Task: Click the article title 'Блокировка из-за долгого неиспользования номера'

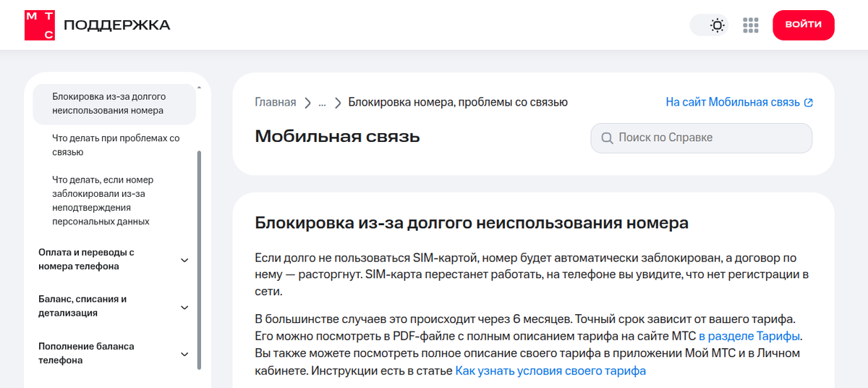Action: pyautogui.click(x=472, y=222)
